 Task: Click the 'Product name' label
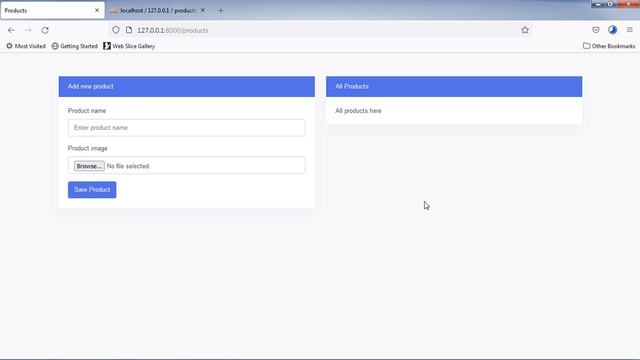(87, 111)
